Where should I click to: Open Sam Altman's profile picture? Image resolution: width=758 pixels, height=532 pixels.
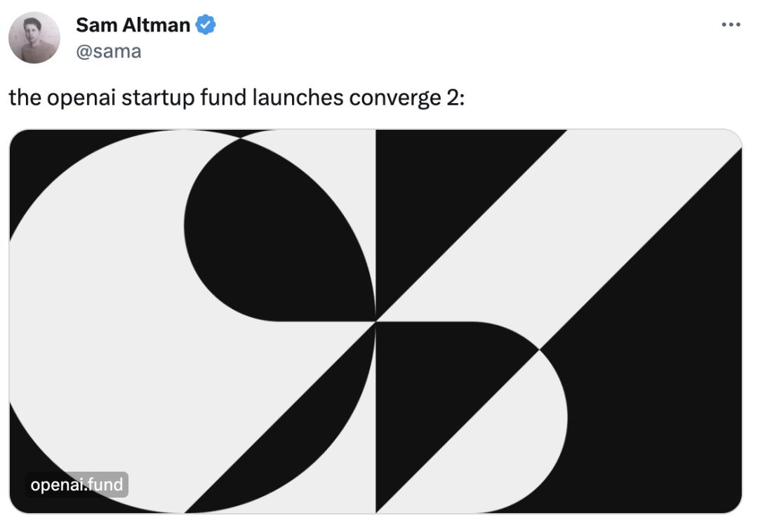(x=34, y=37)
